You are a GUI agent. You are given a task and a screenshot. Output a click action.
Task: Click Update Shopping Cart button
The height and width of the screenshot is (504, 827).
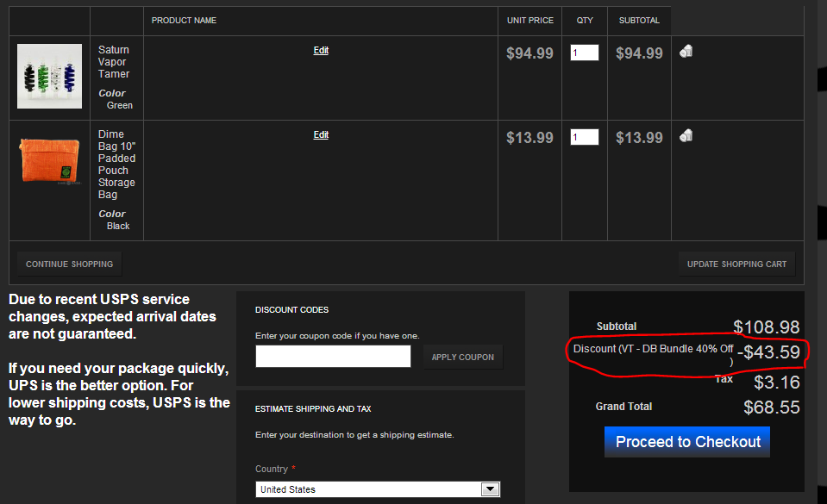pyautogui.click(x=736, y=264)
